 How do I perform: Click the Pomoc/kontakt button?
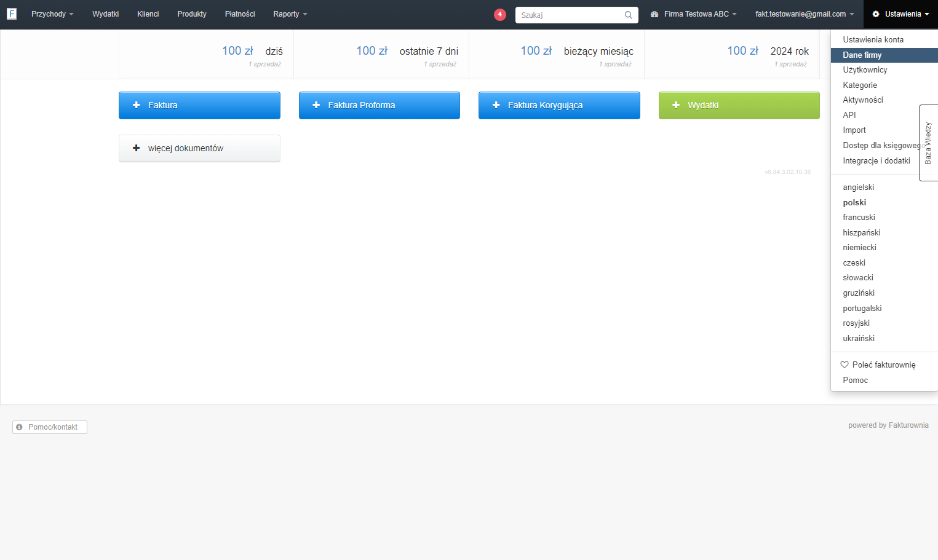tap(50, 427)
